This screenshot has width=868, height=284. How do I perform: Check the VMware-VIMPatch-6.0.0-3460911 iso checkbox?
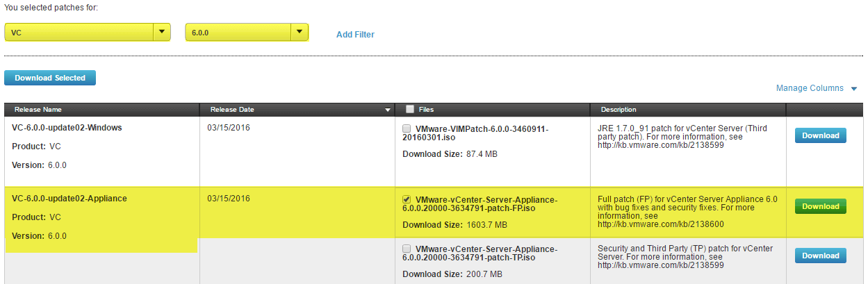point(407,128)
